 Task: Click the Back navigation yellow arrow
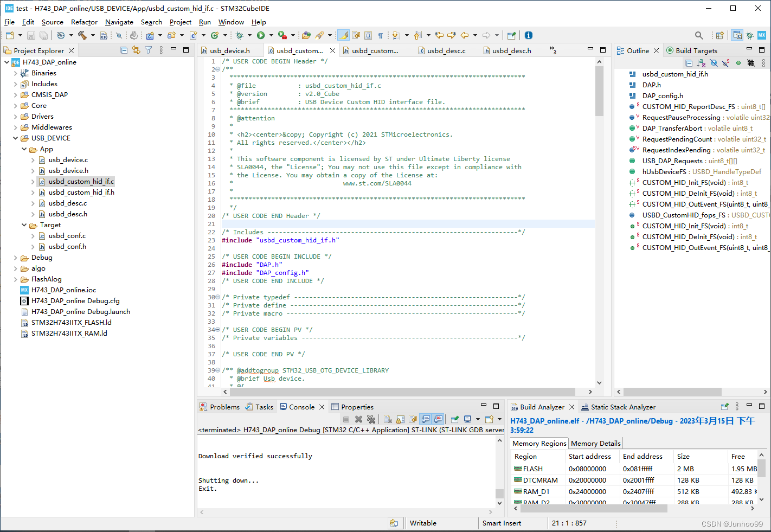[x=465, y=35]
